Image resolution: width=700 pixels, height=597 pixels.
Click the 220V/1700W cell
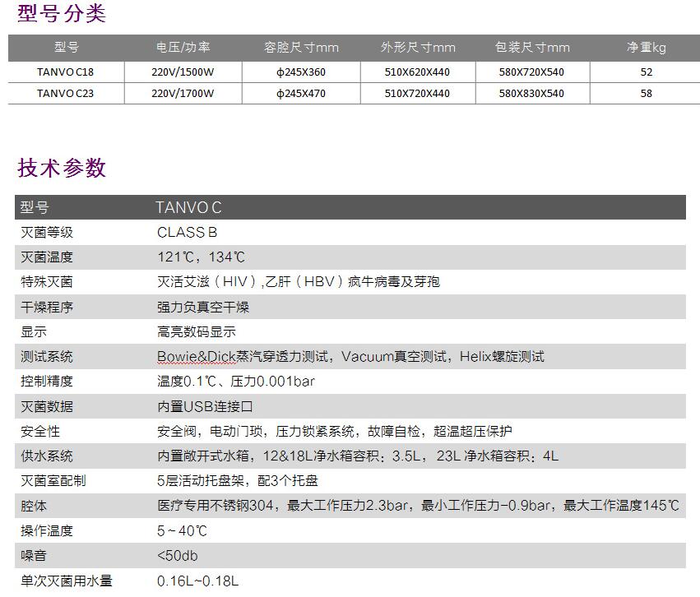(x=183, y=93)
